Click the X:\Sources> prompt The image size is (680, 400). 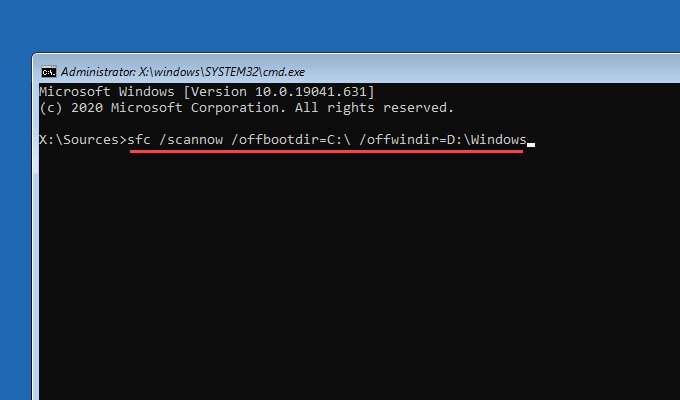coord(83,140)
